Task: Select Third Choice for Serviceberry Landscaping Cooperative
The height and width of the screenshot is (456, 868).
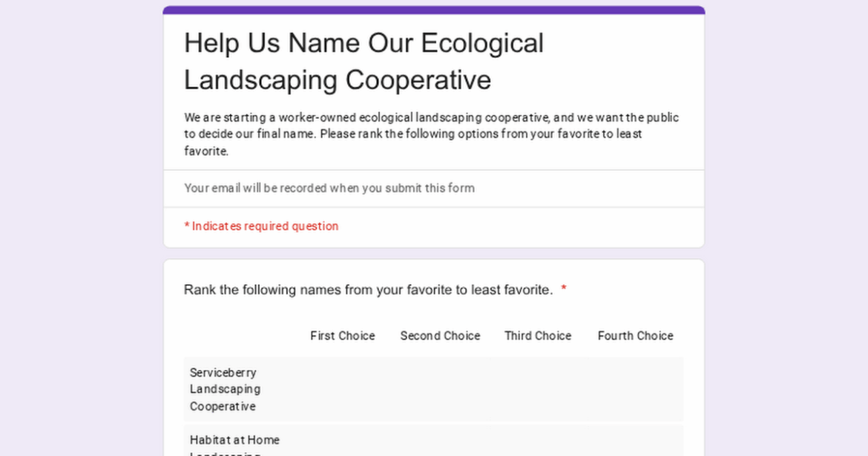Action: [x=538, y=389]
